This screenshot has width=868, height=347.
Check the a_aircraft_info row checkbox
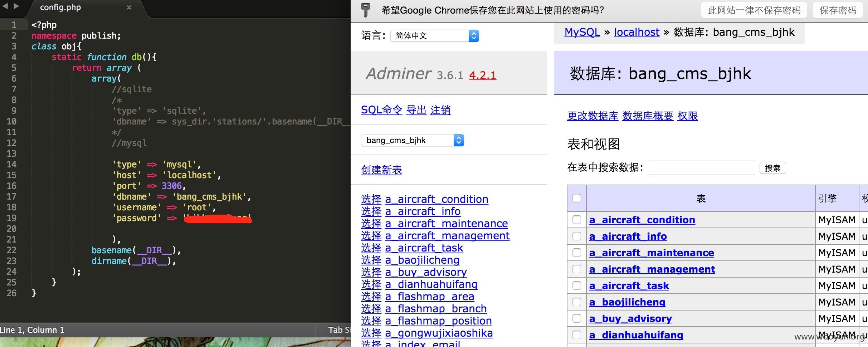tap(577, 236)
